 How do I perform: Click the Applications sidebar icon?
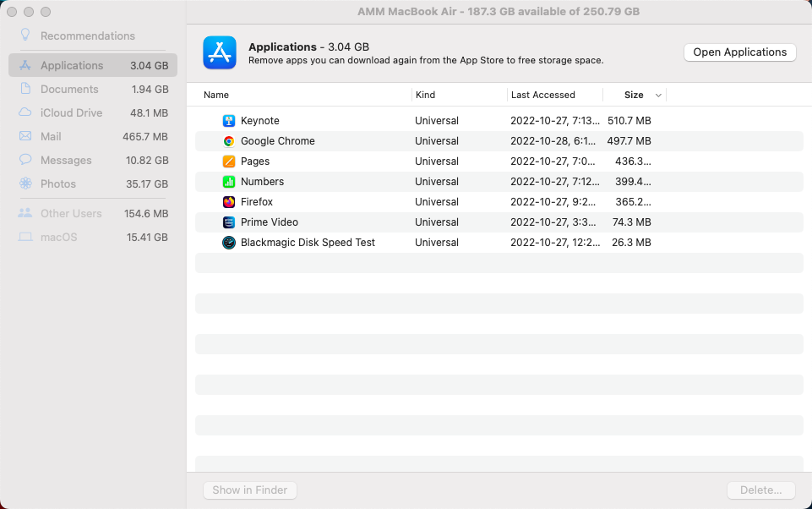[x=25, y=65]
